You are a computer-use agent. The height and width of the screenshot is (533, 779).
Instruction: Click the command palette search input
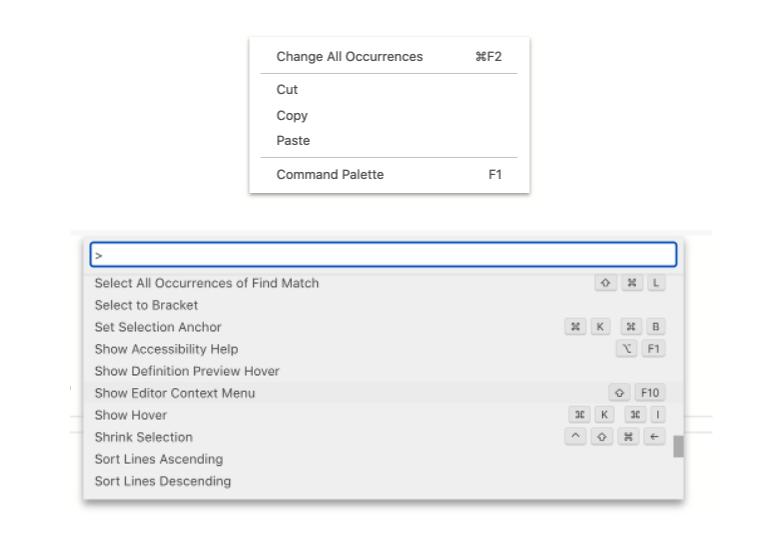click(383, 255)
